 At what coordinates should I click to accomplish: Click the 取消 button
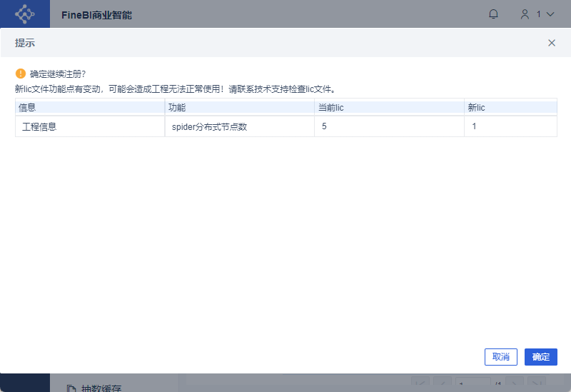tap(501, 357)
